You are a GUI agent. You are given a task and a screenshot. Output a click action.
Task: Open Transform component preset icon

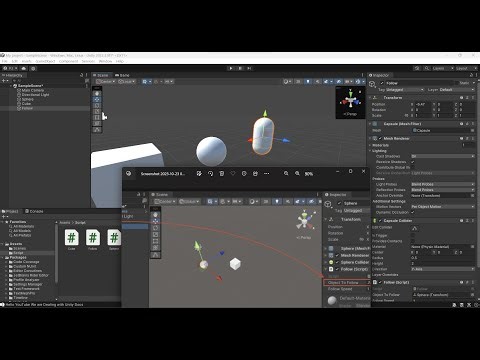467,98
